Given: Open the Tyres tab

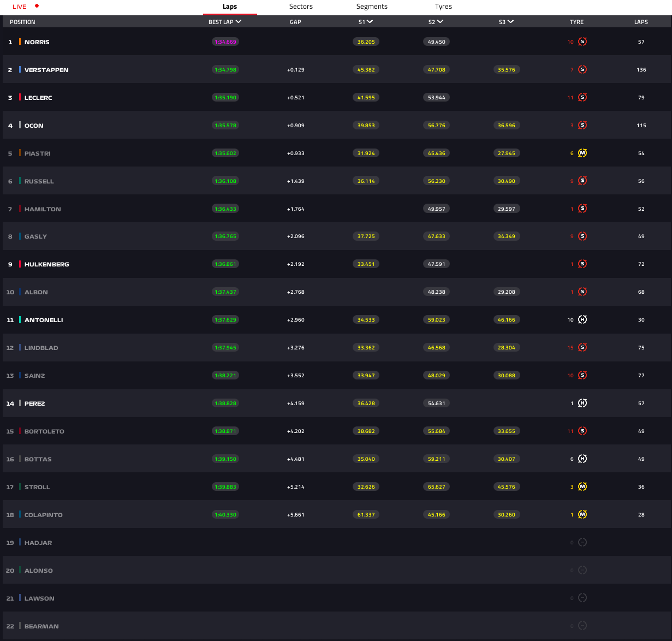Looking at the screenshot, I should [x=443, y=7].
